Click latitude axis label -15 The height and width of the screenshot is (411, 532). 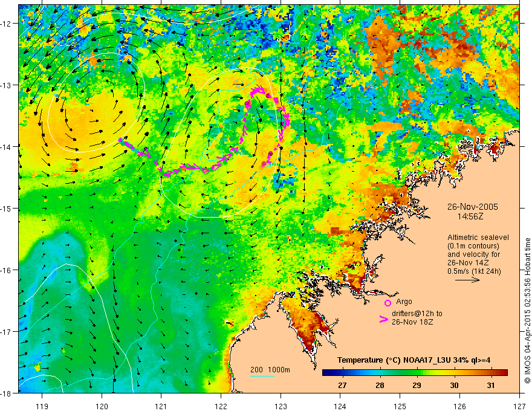(7, 208)
